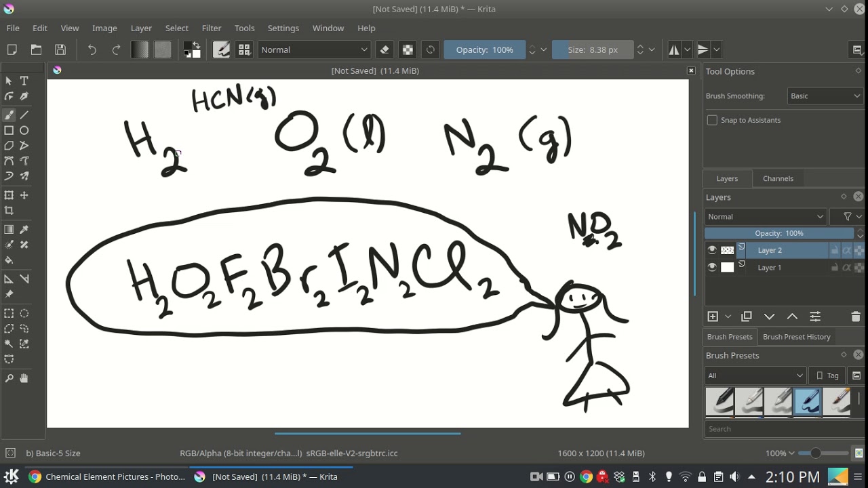Undo the last action
Image resolution: width=868 pixels, height=488 pixels.
pos(92,49)
